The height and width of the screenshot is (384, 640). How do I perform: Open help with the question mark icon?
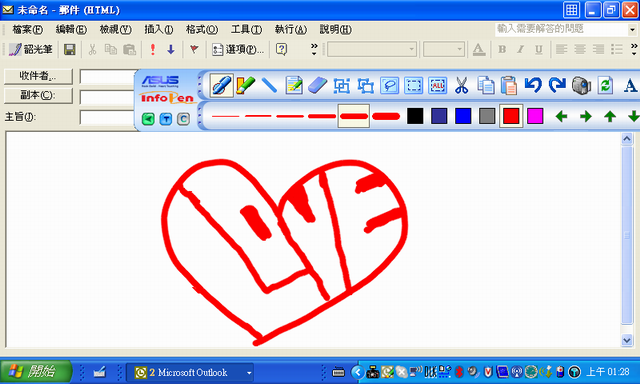point(281,49)
